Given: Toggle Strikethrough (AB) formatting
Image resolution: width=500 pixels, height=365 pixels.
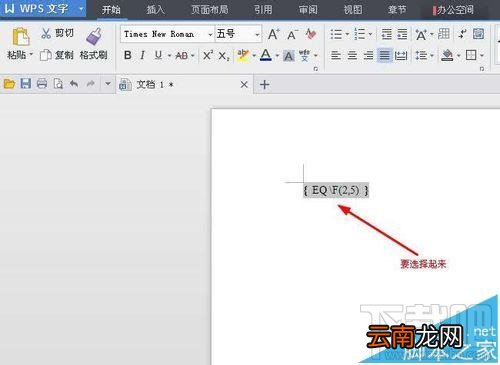Looking at the screenshot, I should point(182,56).
